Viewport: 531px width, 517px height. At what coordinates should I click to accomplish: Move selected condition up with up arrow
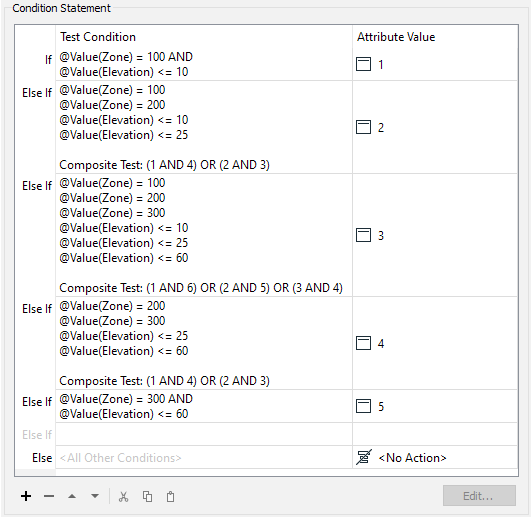coord(72,496)
